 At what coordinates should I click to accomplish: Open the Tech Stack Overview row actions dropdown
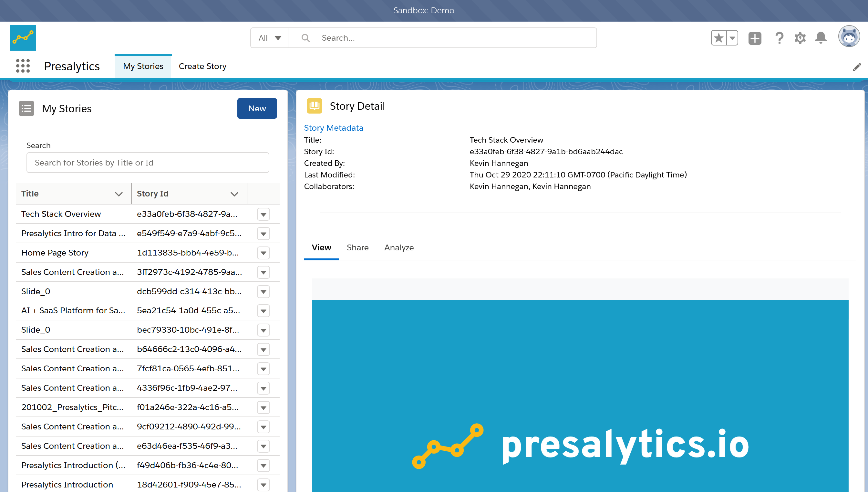pyautogui.click(x=263, y=214)
